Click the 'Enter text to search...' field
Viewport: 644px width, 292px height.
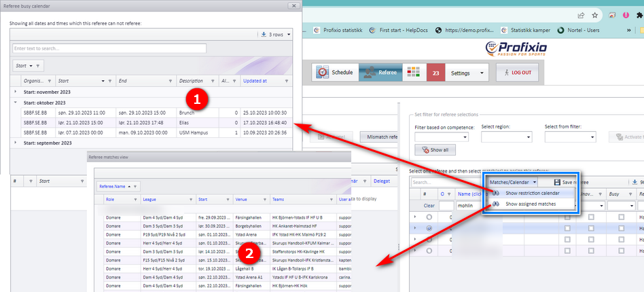(x=109, y=48)
